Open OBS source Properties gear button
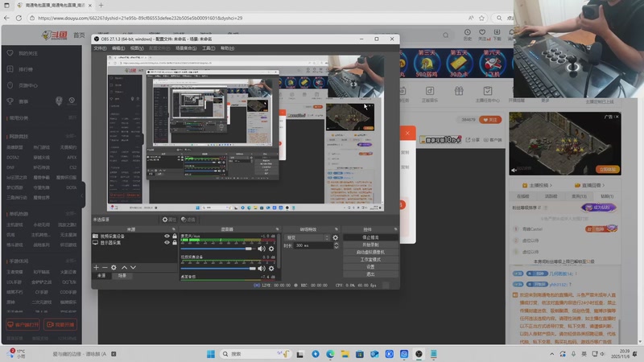Image resolution: width=644 pixels, height=362 pixels. (x=169, y=220)
